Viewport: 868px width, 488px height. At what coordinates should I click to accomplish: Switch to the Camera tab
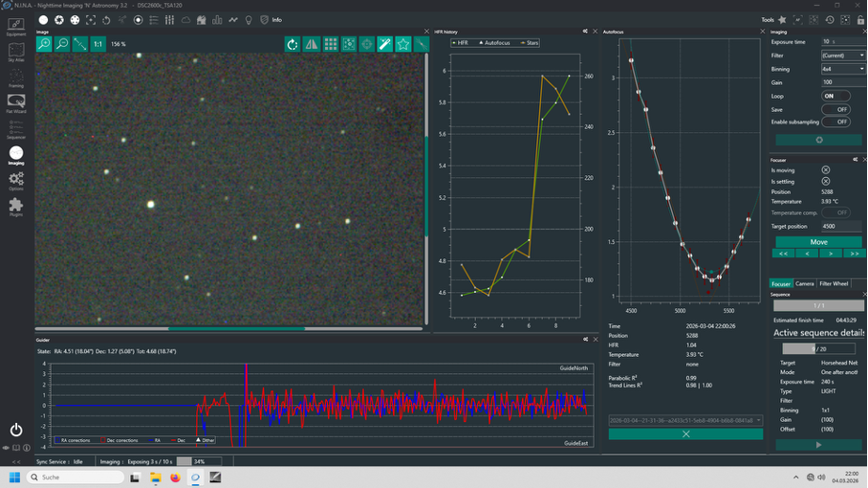(x=804, y=283)
